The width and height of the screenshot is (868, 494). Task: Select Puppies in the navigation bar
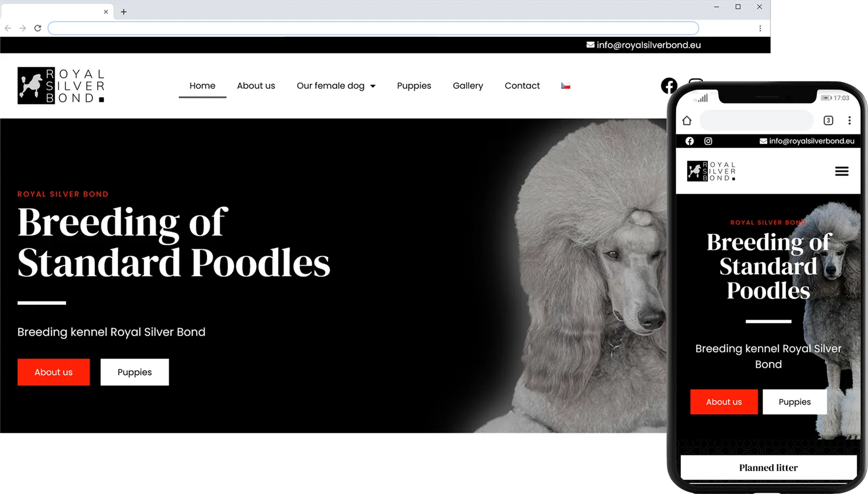(414, 86)
